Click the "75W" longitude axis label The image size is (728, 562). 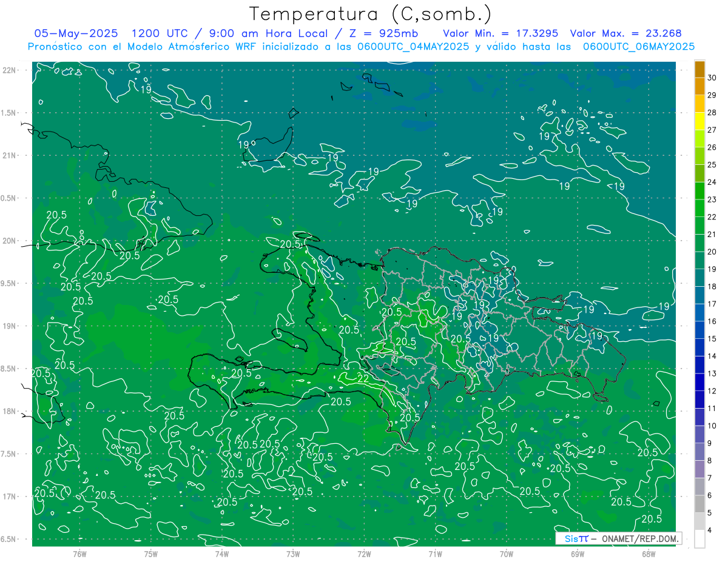click(x=151, y=554)
